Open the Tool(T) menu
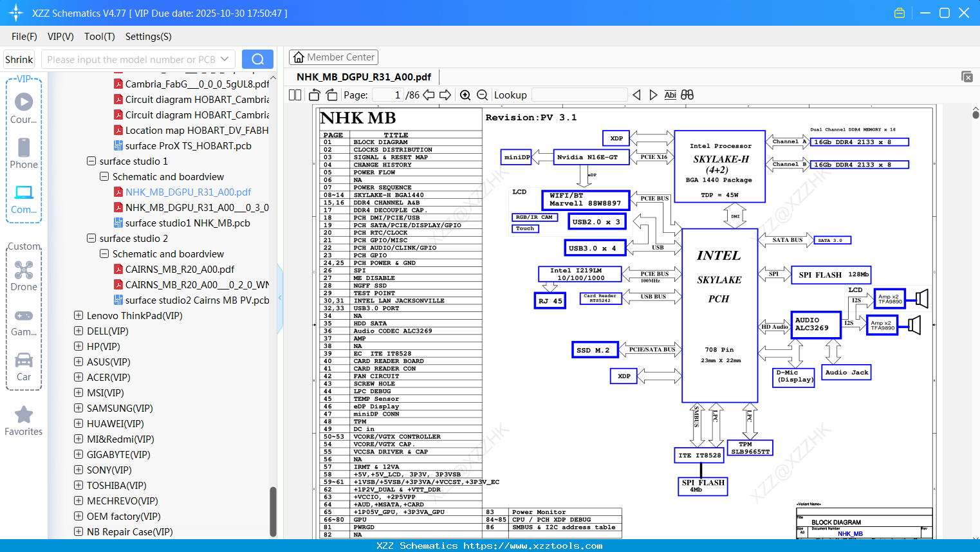Screen dimensions: 980x552 tap(100, 37)
